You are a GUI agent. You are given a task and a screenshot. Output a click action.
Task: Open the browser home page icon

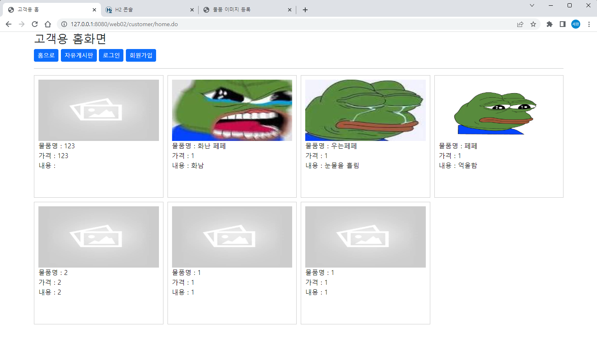(48, 24)
